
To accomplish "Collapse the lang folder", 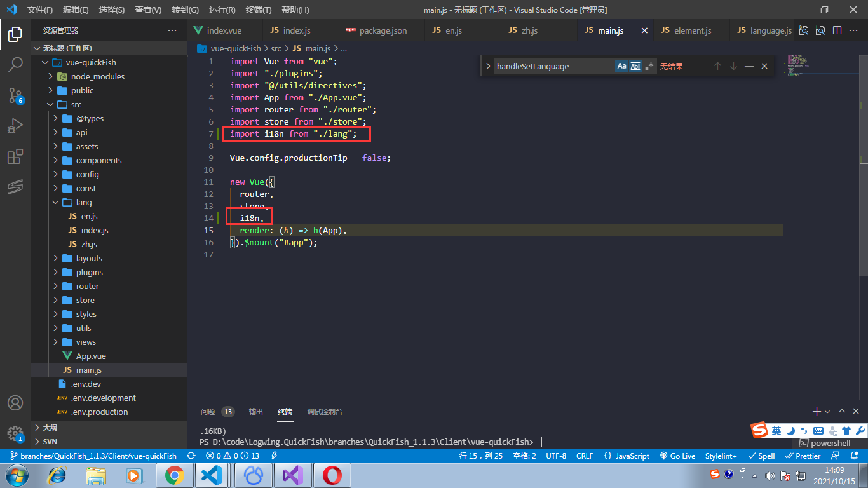I will tap(83, 202).
